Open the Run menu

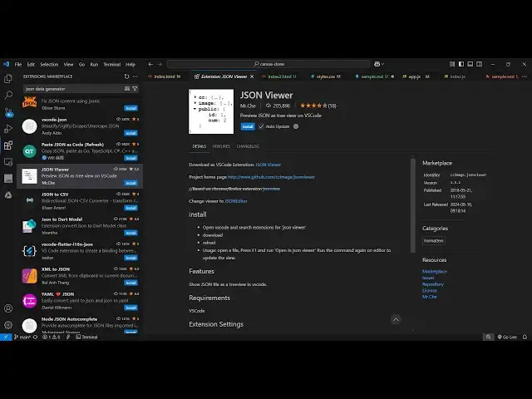pyautogui.click(x=94, y=64)
